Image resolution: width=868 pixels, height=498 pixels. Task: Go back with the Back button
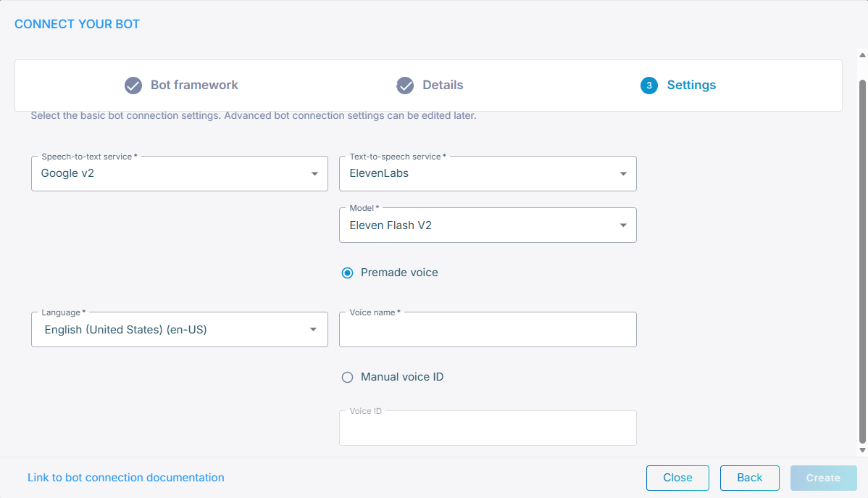click(749, 478)
